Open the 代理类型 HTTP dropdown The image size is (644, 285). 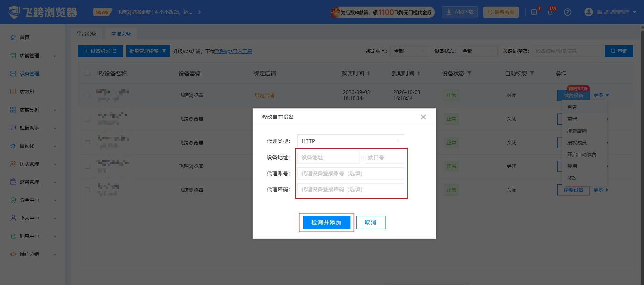pyautogui.click(x=350, y=141)
